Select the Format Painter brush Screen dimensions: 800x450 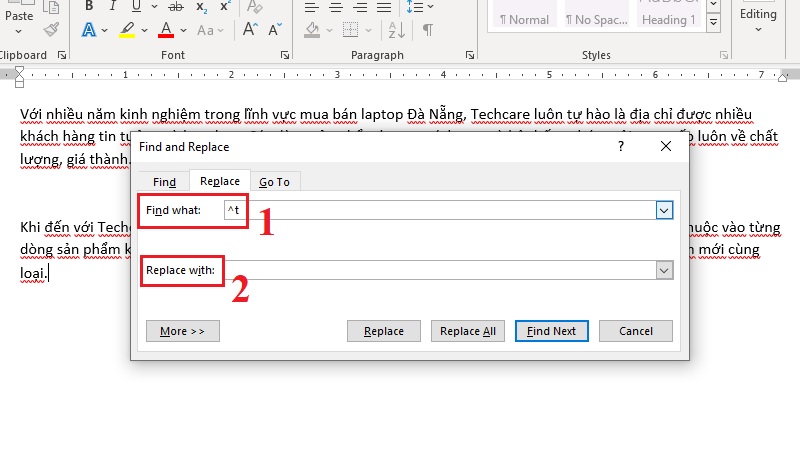(51, 30)
